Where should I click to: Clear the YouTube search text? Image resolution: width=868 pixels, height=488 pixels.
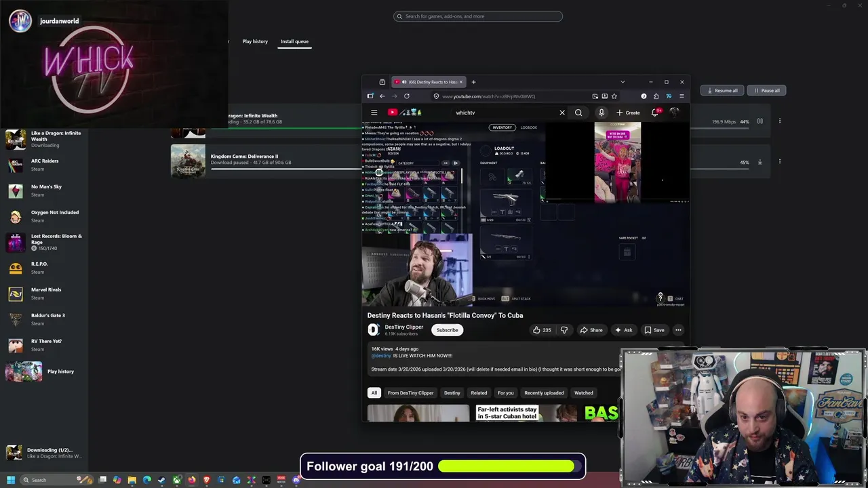click(x=562, y=113)
